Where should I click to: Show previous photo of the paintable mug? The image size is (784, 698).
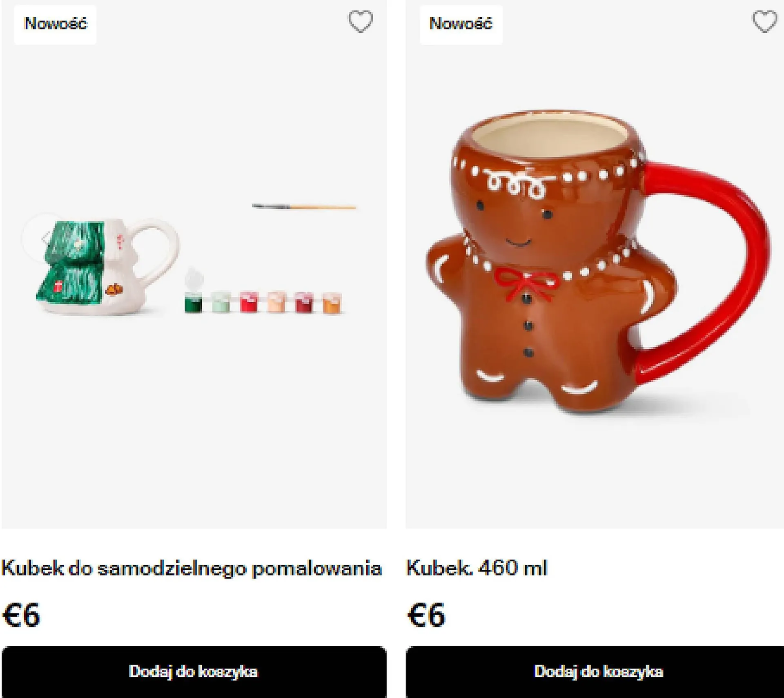coord(46,238)
